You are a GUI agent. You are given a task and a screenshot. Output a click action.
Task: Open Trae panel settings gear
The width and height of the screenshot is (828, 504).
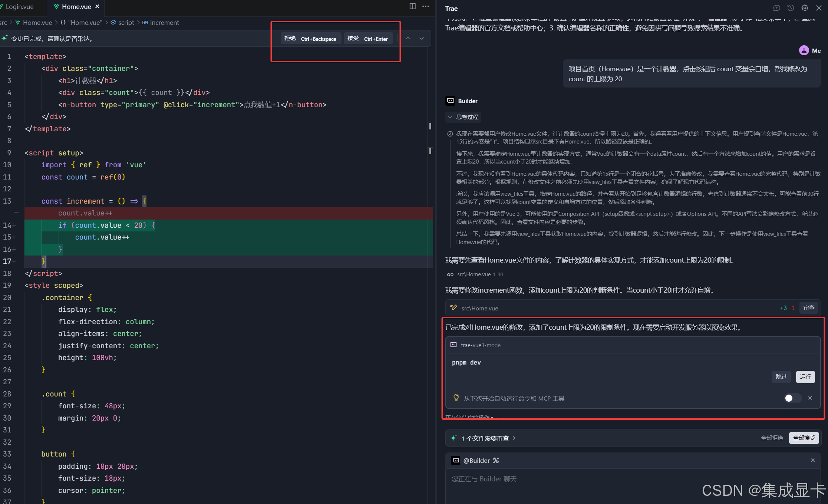805,8
